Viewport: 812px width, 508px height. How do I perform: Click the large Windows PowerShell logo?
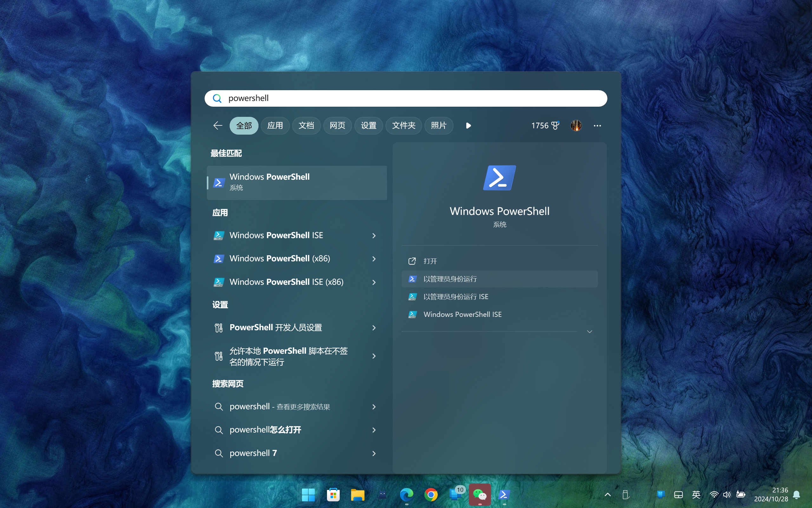499,178
